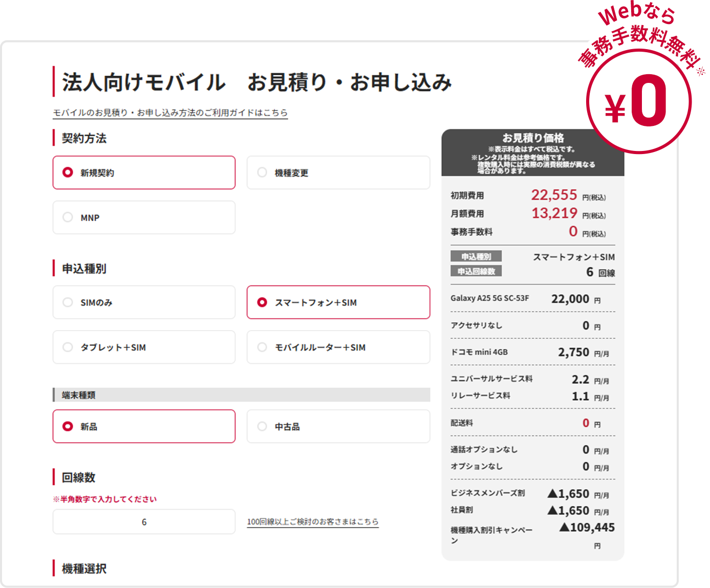Viewport: 710px width, 588px height.
Task: Click the 端末種類 section header
Action: (241, 395)
